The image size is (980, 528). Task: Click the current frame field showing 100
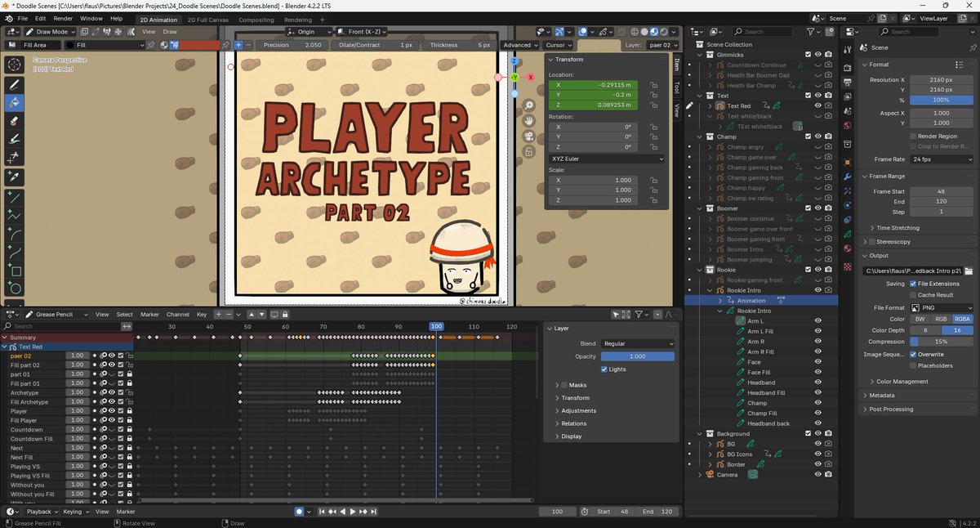point(559,511)
